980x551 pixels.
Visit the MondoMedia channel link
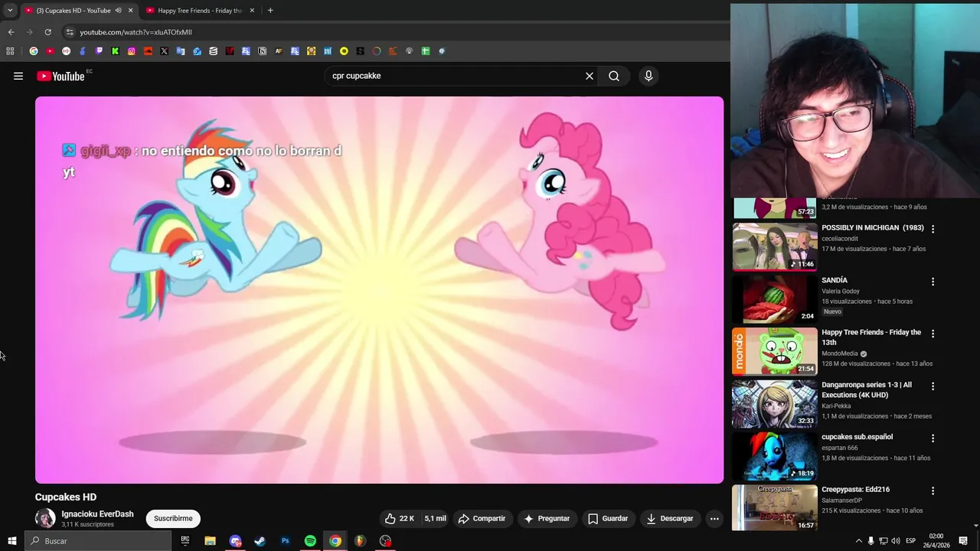840,354
